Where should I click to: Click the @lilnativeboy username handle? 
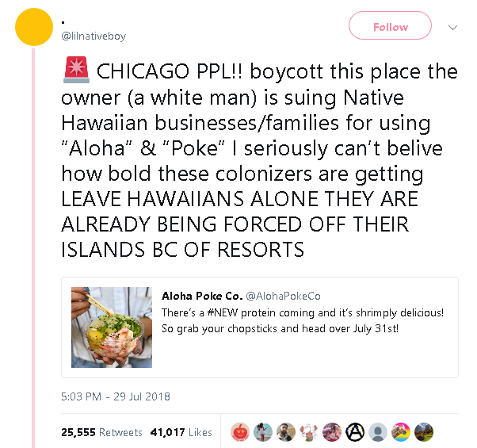coord(93,36)
